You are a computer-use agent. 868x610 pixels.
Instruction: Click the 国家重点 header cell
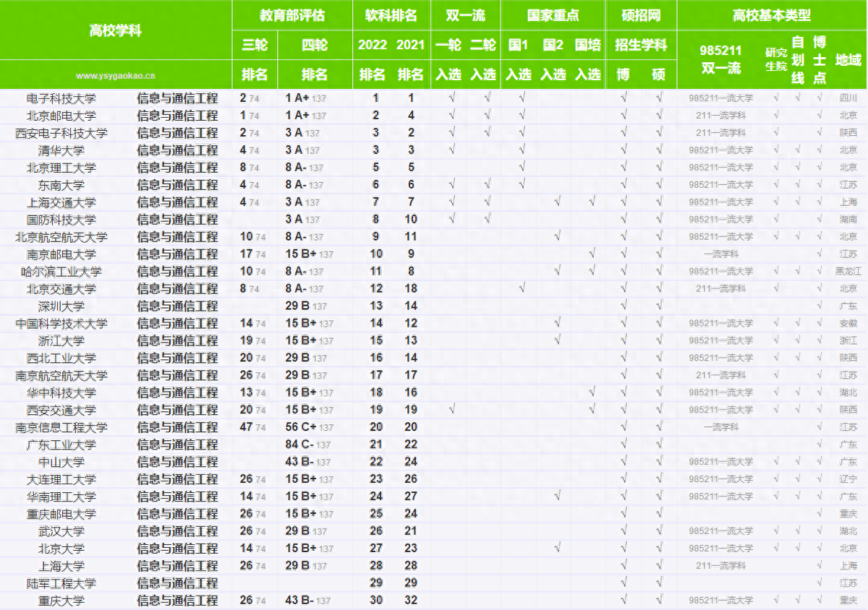(553, 15)
